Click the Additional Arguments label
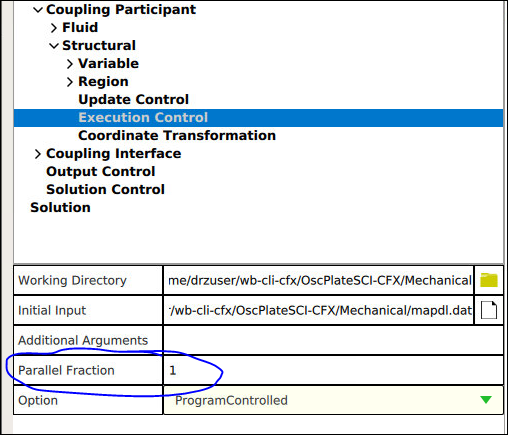 coord(83,340)
